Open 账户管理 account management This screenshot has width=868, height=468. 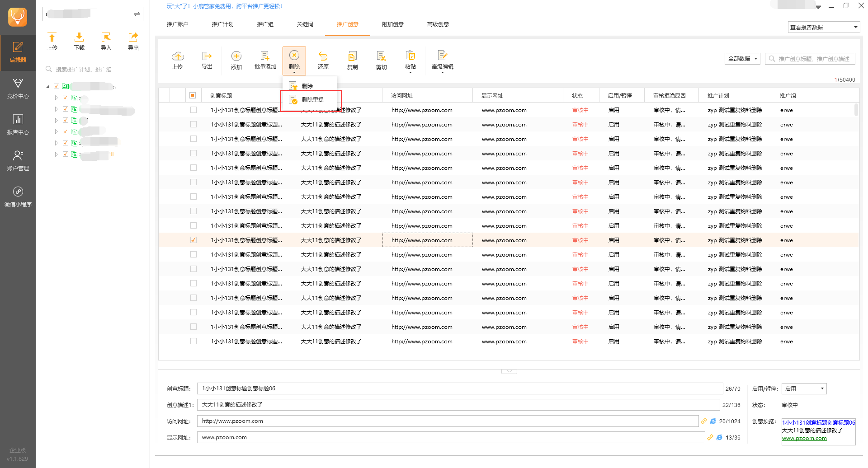coord(18,161)
